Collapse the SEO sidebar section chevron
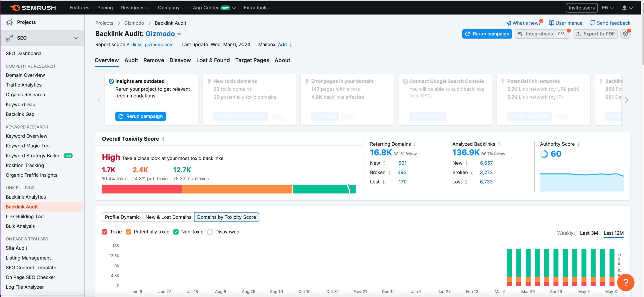 pos(76,38)
